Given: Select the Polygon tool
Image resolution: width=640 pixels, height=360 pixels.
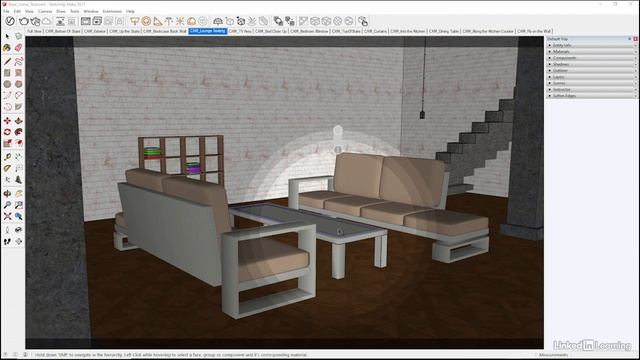Looking at the screenshot, I should [18, 84].
